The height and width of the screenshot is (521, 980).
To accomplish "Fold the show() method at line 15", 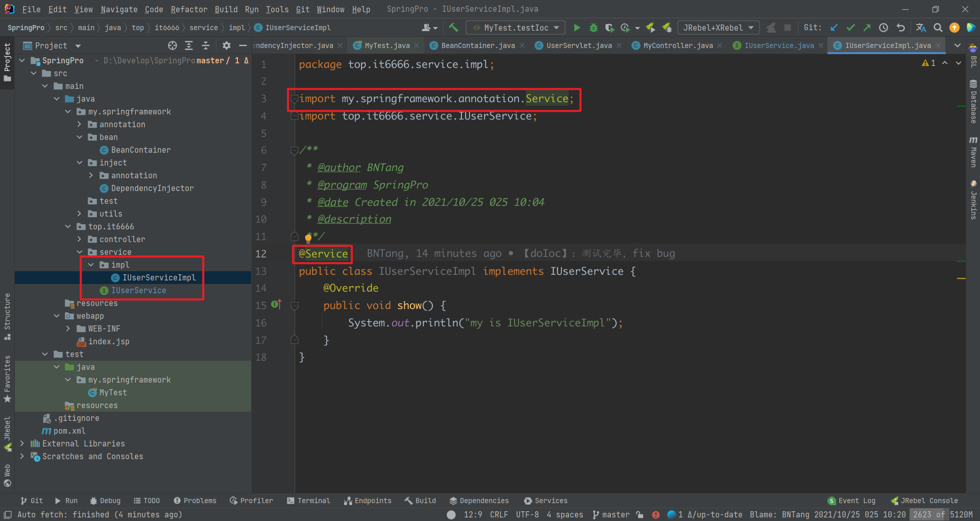I will coord(295,305).
